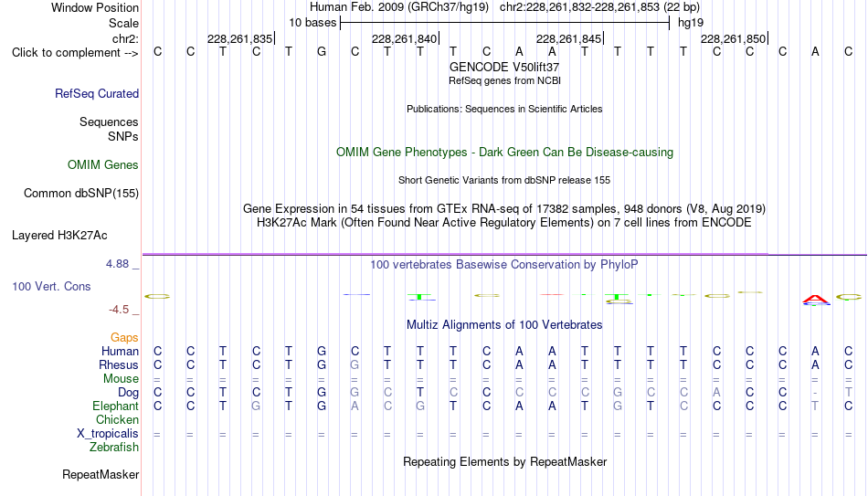Viewport: 868px width, 496px height.
Task: Select the Chicken species row label
Action: point(117,419)
